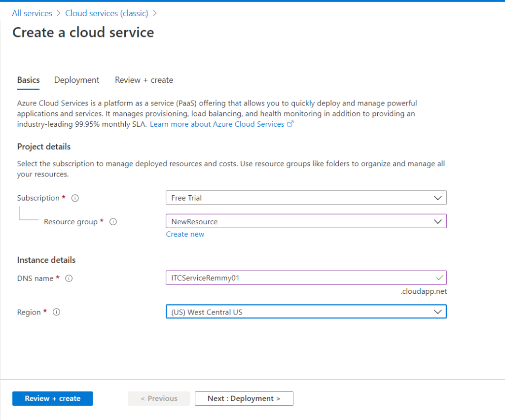Screen dimensions: 505x420
Task: Click the Previous button
Action: [x=159, y=398]
